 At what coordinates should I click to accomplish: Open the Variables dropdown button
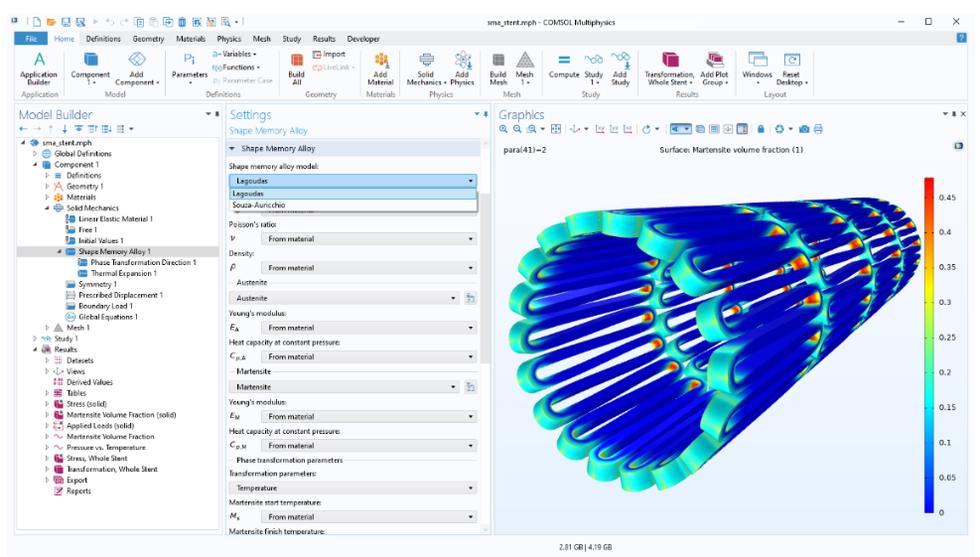point(234,55)
